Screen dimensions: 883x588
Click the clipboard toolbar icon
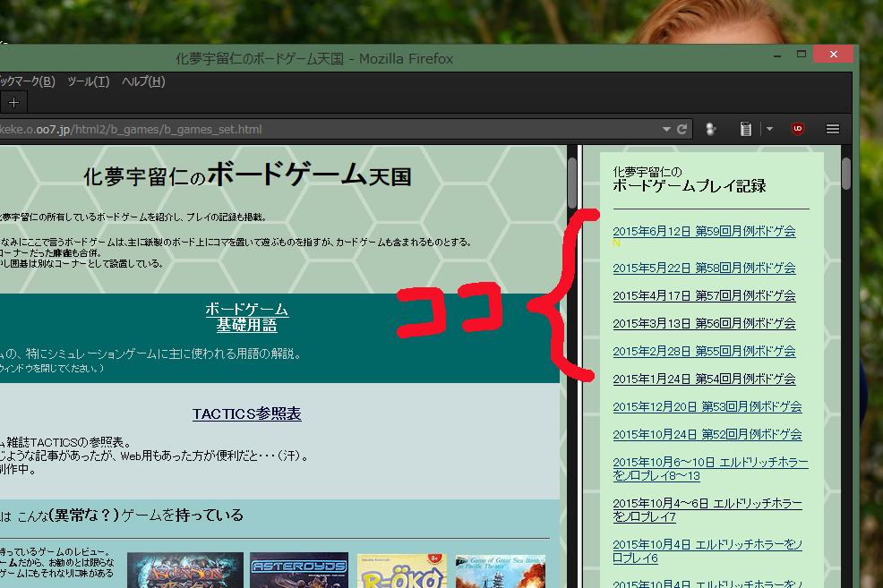746,130
